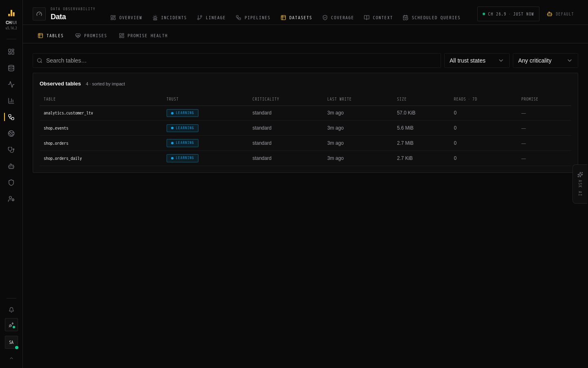The height and width of the screenshot is (368, 588).
Task: Open the SA user avatar menu
Action: [x=11, y=342]
